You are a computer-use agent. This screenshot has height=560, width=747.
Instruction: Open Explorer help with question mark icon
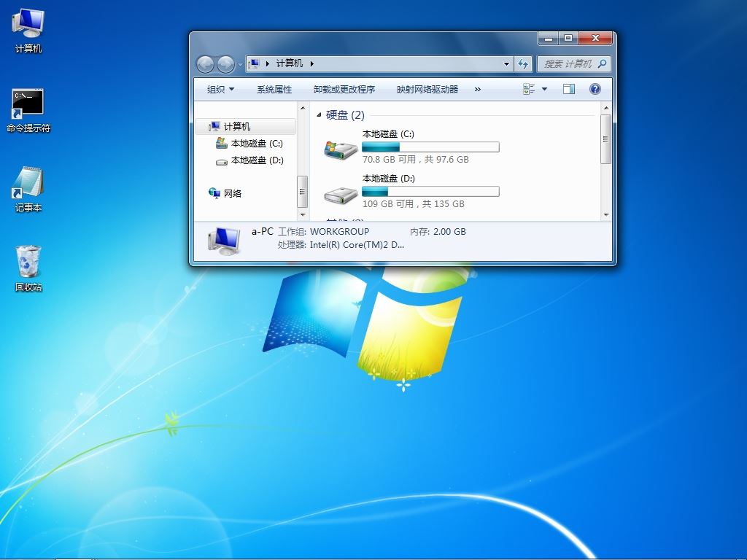pos(595,89)
